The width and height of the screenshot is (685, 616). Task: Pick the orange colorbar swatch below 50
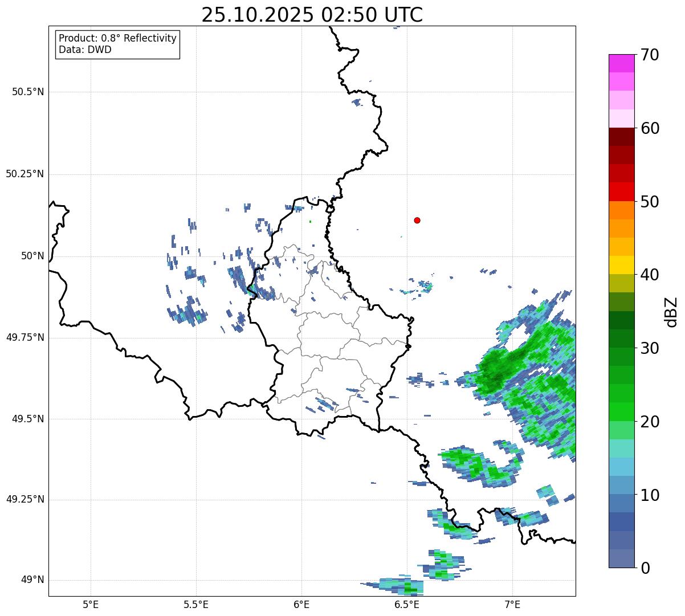pos(621,210)
